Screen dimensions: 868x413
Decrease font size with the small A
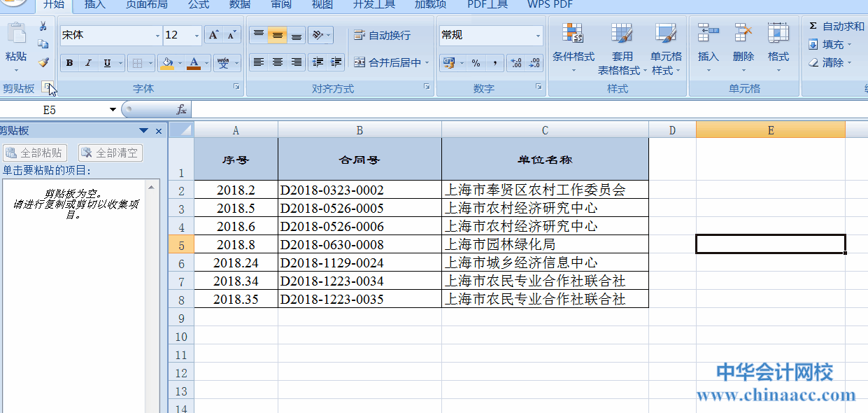tap(232, 35)
